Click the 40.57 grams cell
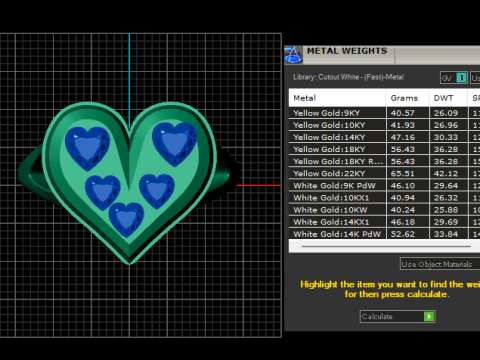The image size is (480, 360). point(408,113)
